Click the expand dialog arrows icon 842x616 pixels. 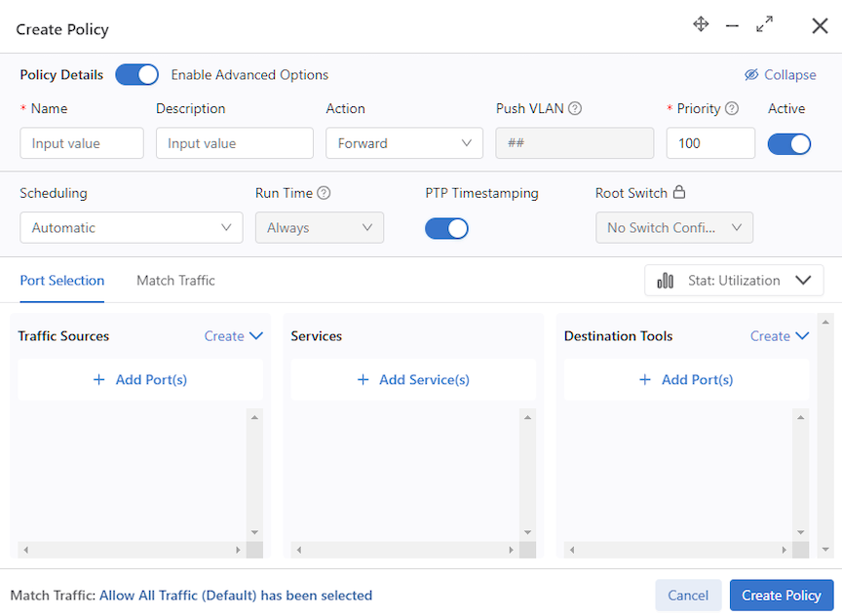pyautogui.click(x=764, y=24)
